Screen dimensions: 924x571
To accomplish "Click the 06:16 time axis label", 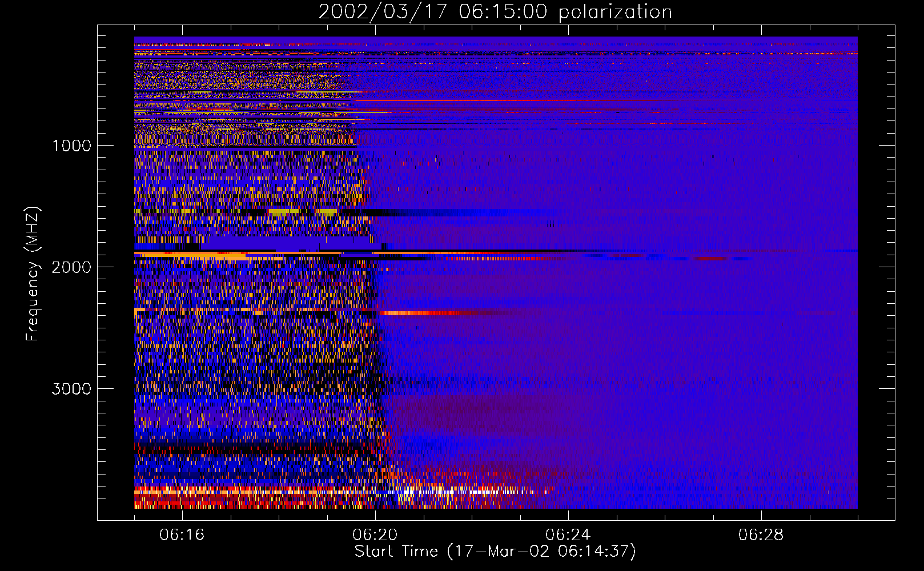I will point(182,535).
